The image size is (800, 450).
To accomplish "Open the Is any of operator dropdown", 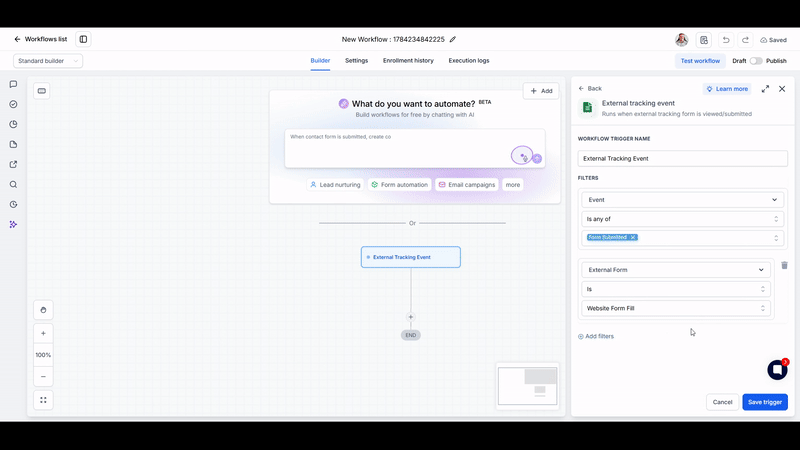I will point(683,219).
